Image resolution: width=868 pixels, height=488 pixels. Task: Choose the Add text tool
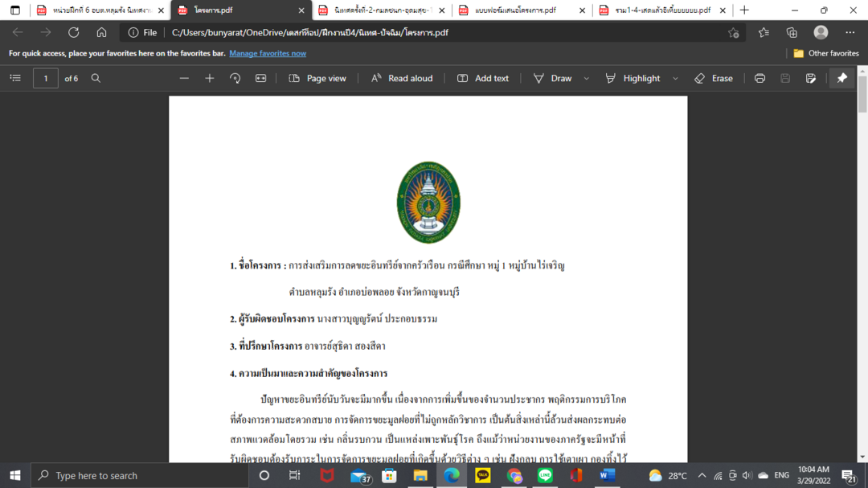483,78
